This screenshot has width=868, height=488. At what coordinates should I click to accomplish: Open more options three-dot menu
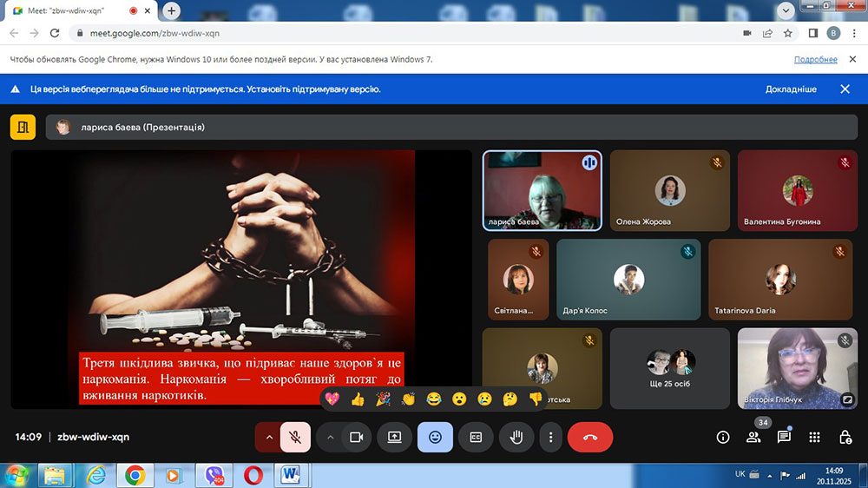click(x=550, y=438)
